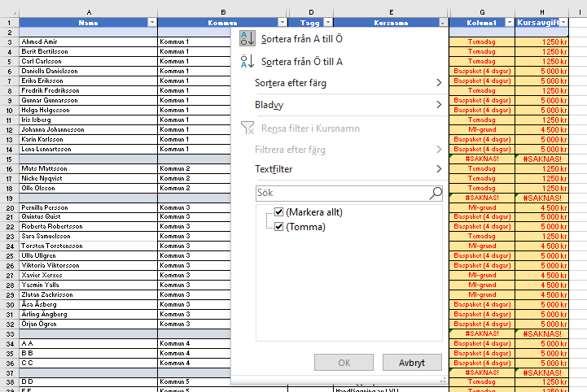Open the Textfilter menu item

tap(274, 169)
